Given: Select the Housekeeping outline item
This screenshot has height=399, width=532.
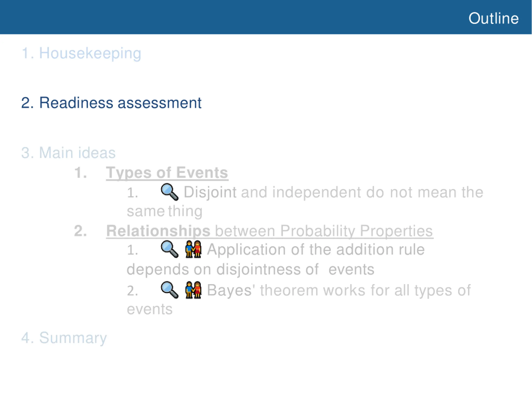Looking at the screenshot, I should pos(81,53).
